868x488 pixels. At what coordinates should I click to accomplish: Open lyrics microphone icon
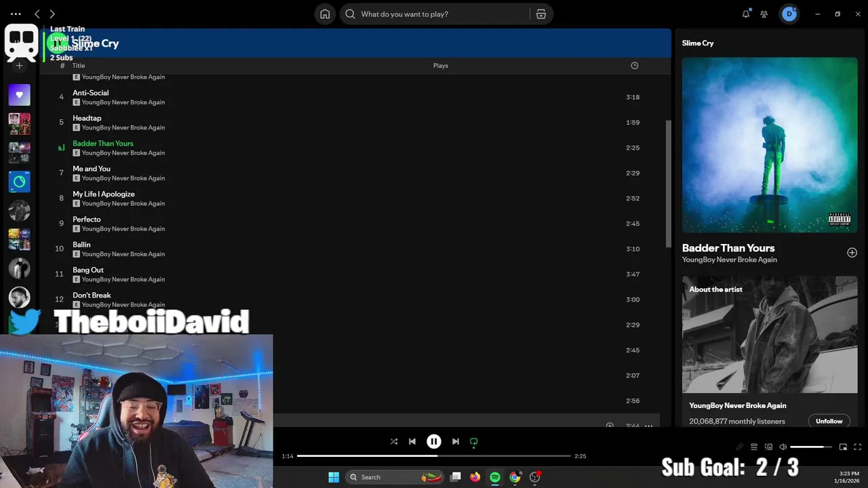[739, 447]
